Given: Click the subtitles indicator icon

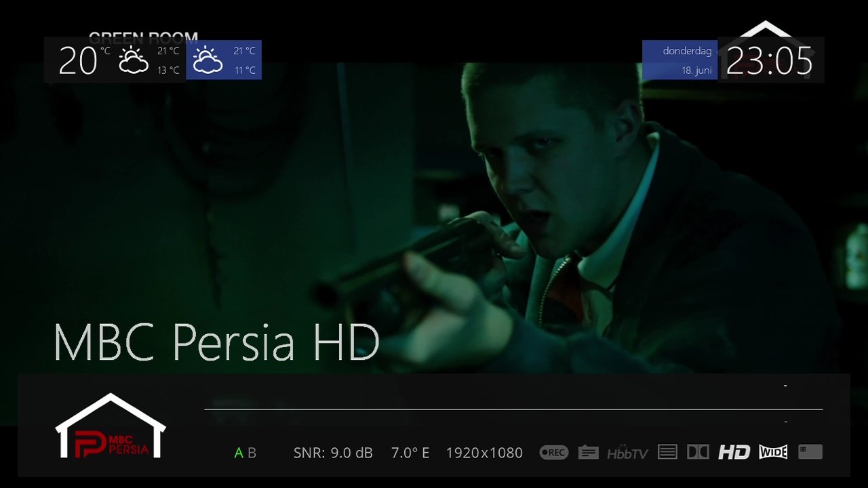Looking at the screenshot, I should click(588, 452).
